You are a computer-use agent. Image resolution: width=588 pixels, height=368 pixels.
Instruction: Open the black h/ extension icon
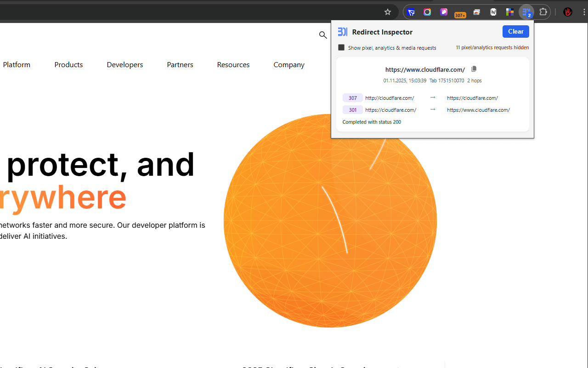(x=493, y=12)
